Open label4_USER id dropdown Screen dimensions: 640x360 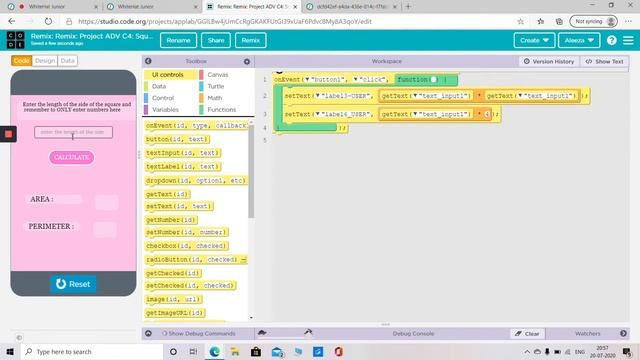point(318,114)
